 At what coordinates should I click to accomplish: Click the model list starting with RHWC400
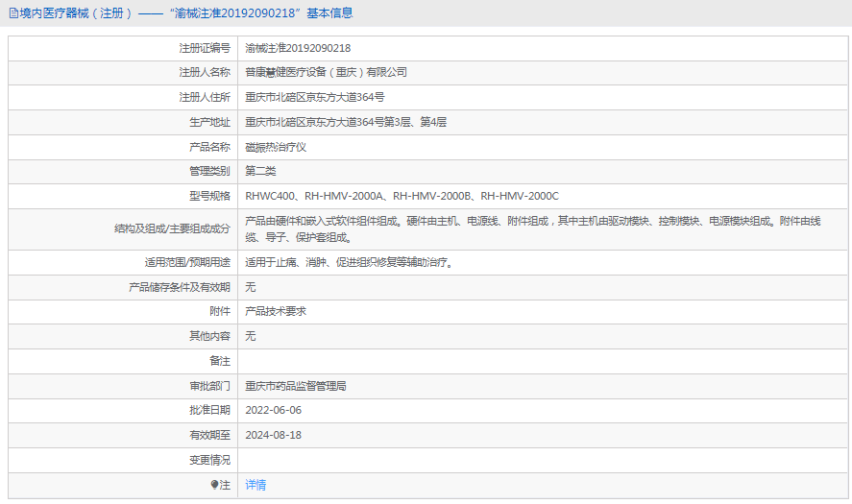pos(402,196)
